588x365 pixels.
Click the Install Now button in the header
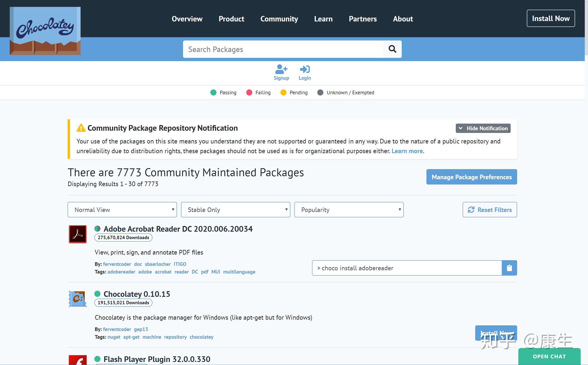[x=551, y=18]
